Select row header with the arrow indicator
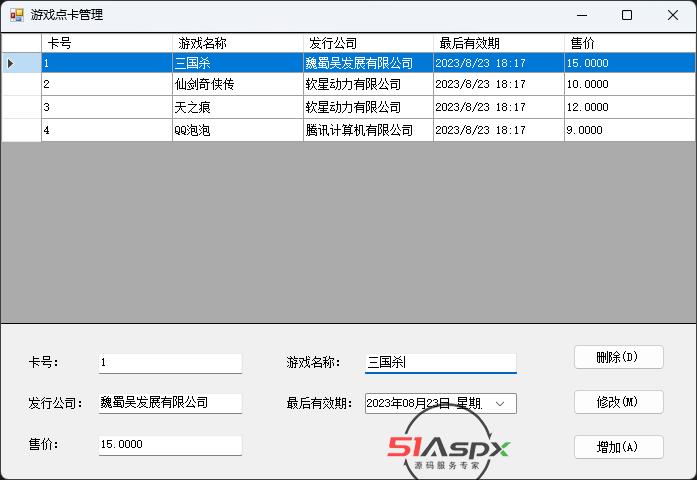This screenshot has height=480, width=697. pyautogui.click(x=21, y=63)
